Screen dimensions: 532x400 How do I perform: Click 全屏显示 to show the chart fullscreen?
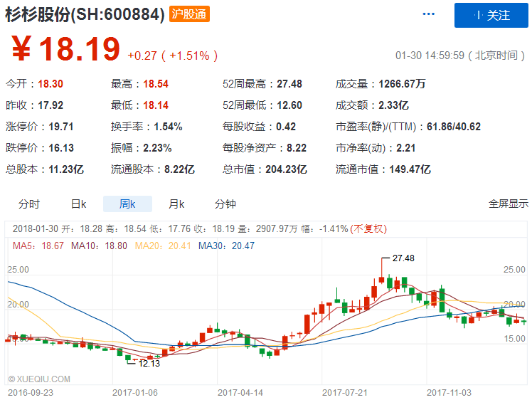click(508, 204)
